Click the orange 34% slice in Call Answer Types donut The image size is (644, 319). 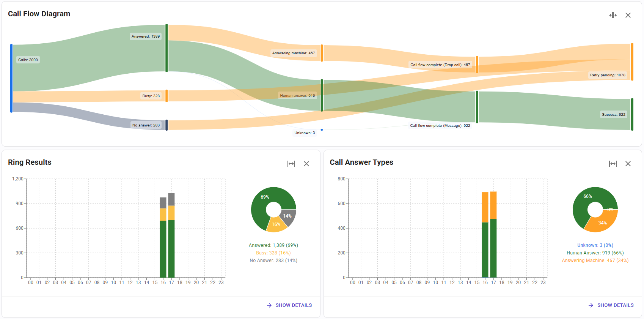[x=602, y=223]
